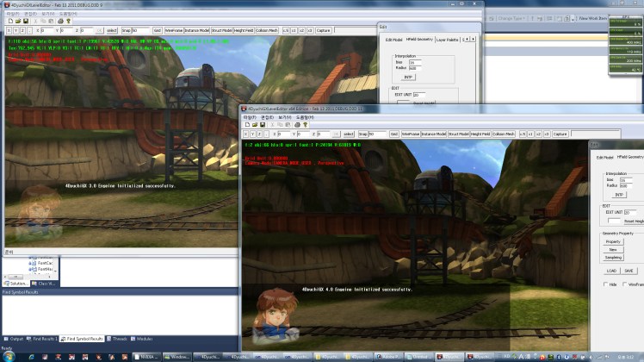Click Property button under Geometry Property
Screen dimensions: 644x362
[x=613, y=242]
